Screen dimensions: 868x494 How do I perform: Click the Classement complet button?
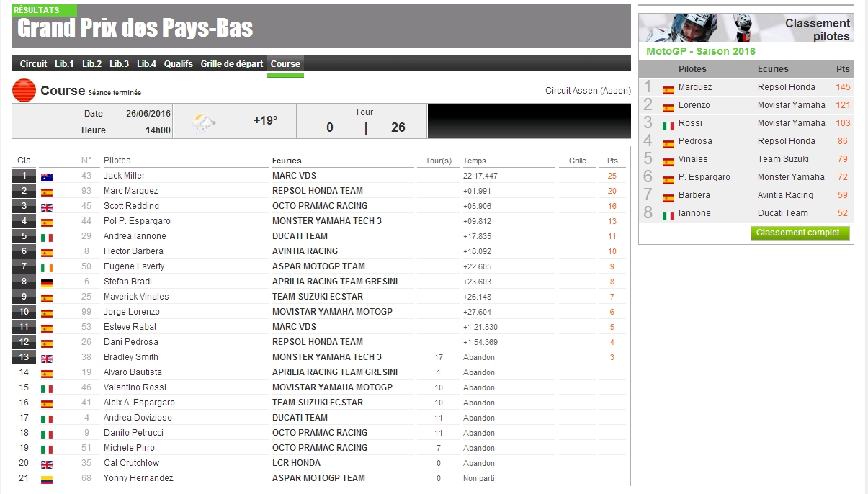[x=800, y=233]
